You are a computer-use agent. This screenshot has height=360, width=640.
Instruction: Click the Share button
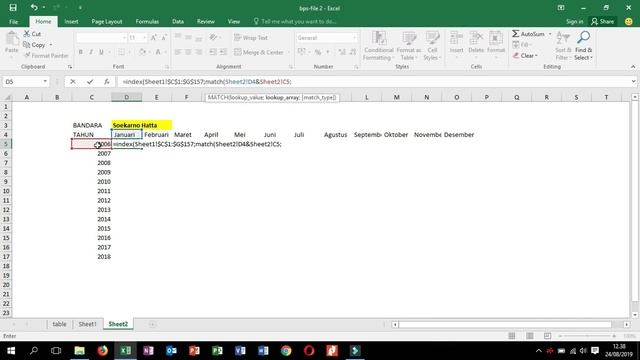coord(602,22)
